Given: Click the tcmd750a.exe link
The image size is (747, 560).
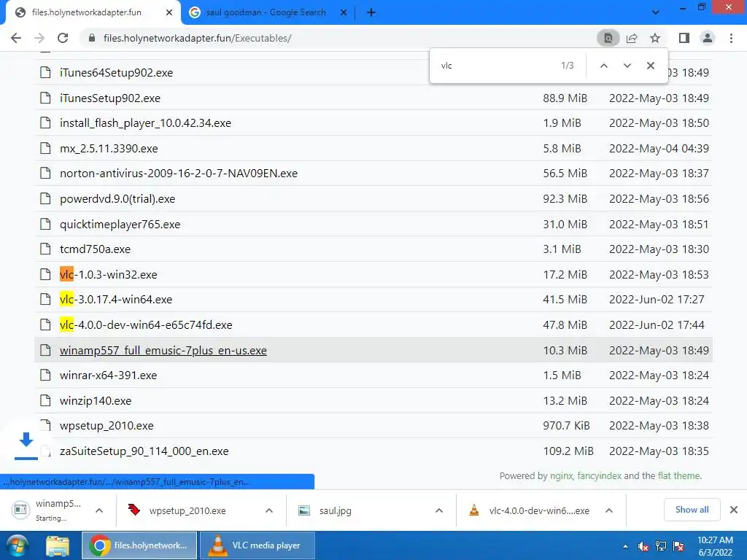Looking at the screenshot, I should pos(95,249).
